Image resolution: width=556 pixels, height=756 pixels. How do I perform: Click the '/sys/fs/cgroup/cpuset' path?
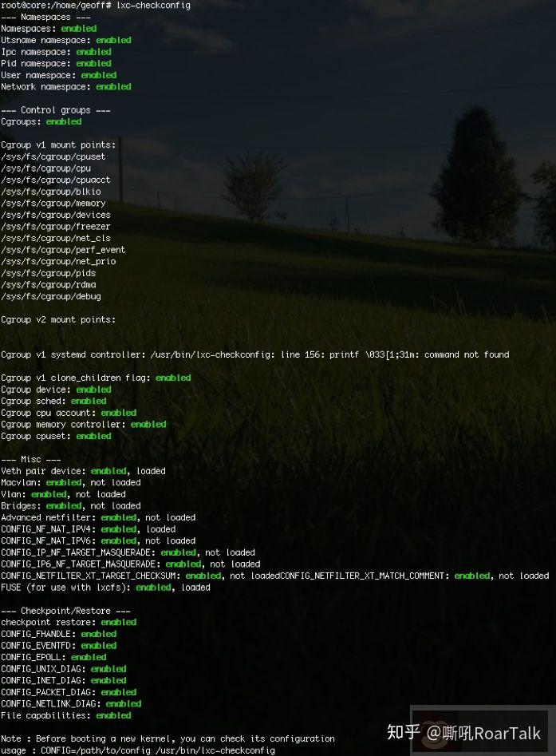[x=53, y=156]
